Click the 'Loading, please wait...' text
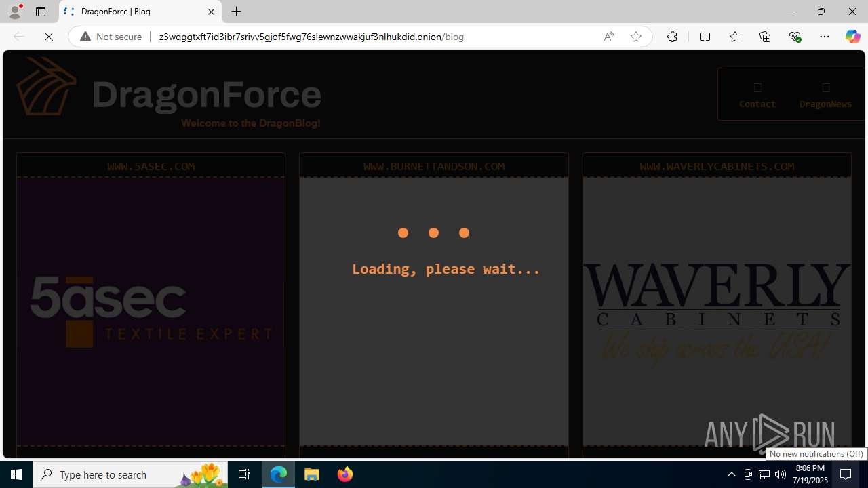The width and height of the screenshot is (868, 488). pos(446,269)
